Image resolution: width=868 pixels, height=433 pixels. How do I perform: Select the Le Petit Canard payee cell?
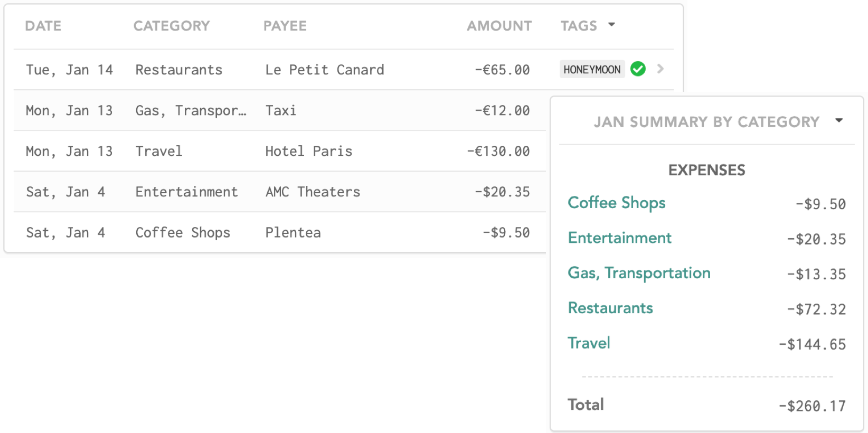pos(325,70)
